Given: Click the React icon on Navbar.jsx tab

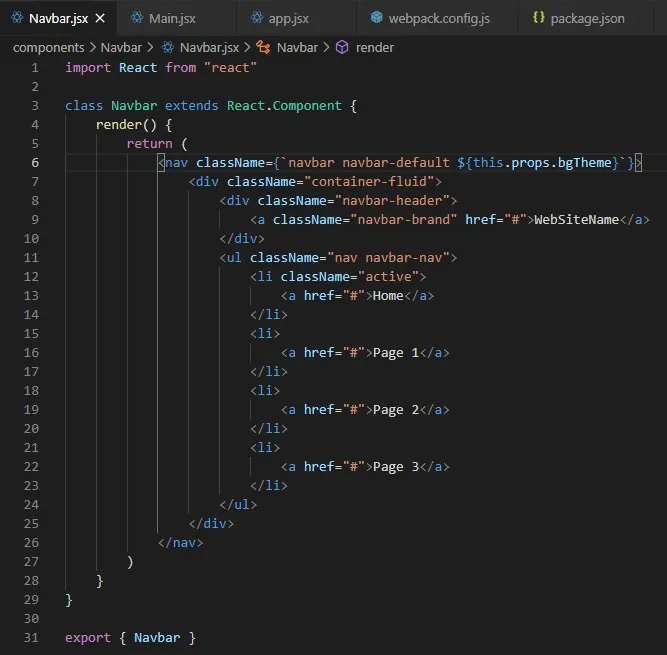Looking at the screenshot, I should tap(17, 17).
